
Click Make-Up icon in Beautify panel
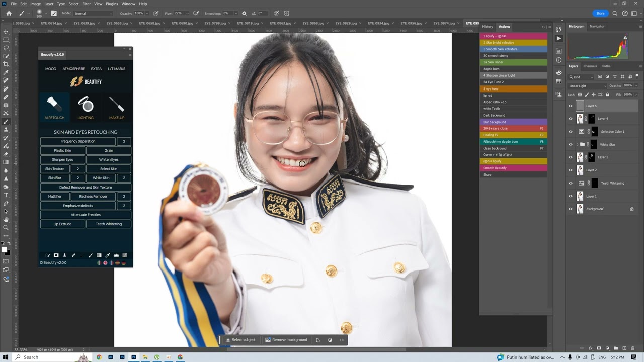[x=117, y=108]
